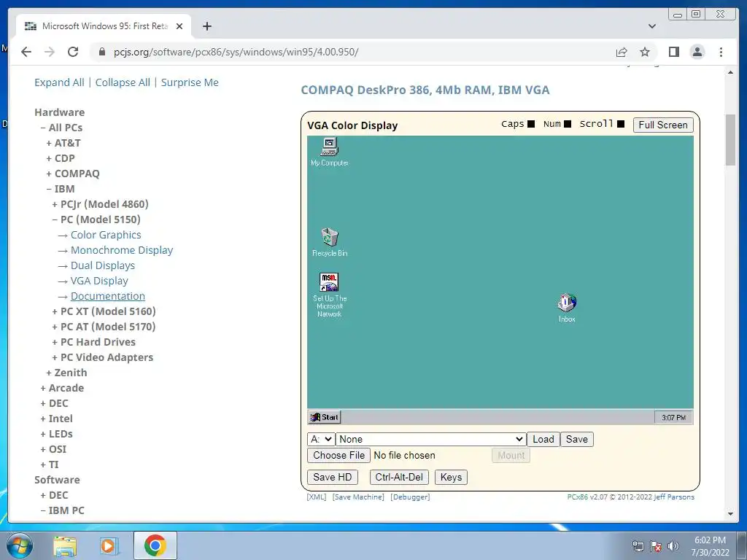Close the Microsoft Windows 95 tab
Viewport: 747px width, 560px height.
point(179,26)
